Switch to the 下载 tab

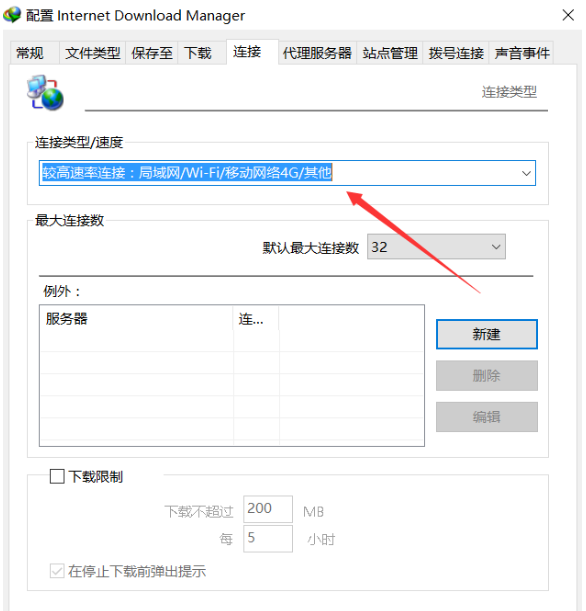pos(198,53)
